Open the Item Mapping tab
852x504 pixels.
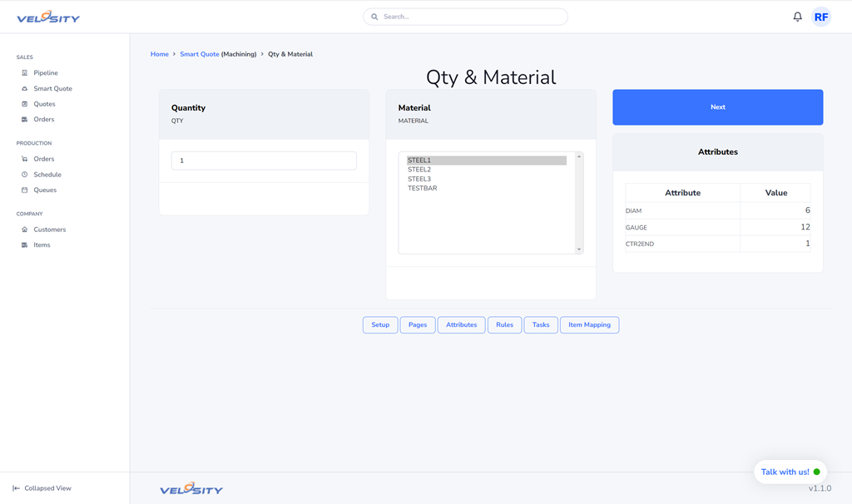point(589,325)
